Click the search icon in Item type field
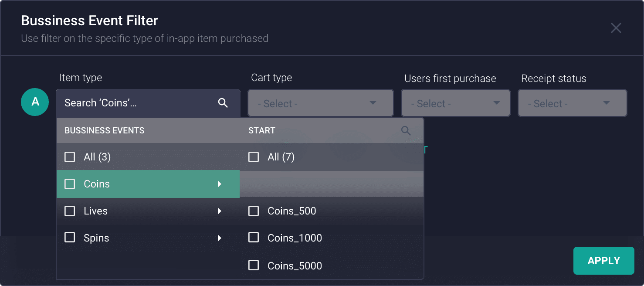 point(223,103)
